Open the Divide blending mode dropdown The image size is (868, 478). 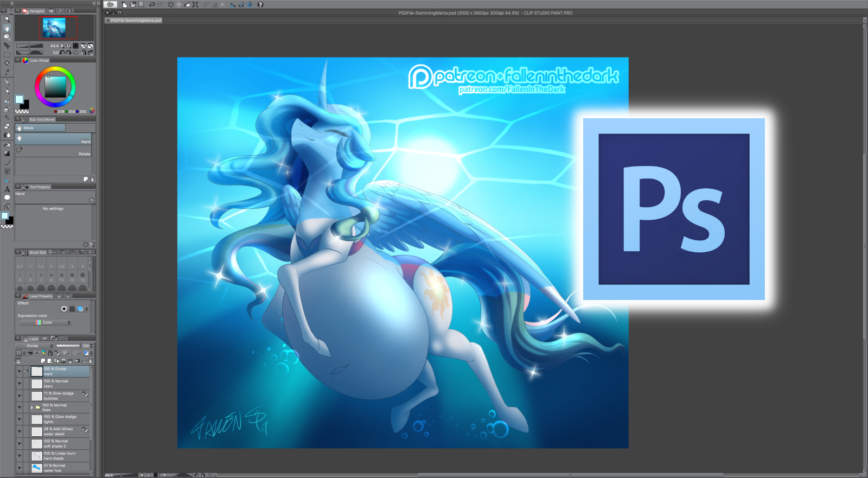click(x=35, y=346)
